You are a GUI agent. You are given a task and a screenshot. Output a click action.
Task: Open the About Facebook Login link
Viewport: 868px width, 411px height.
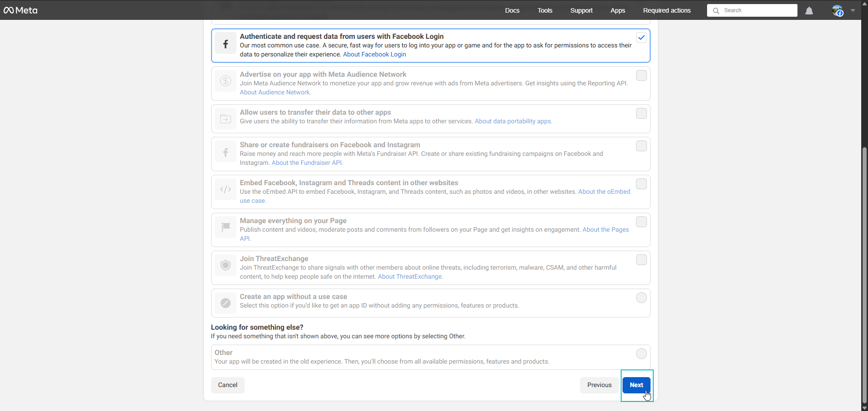point(374,54)
